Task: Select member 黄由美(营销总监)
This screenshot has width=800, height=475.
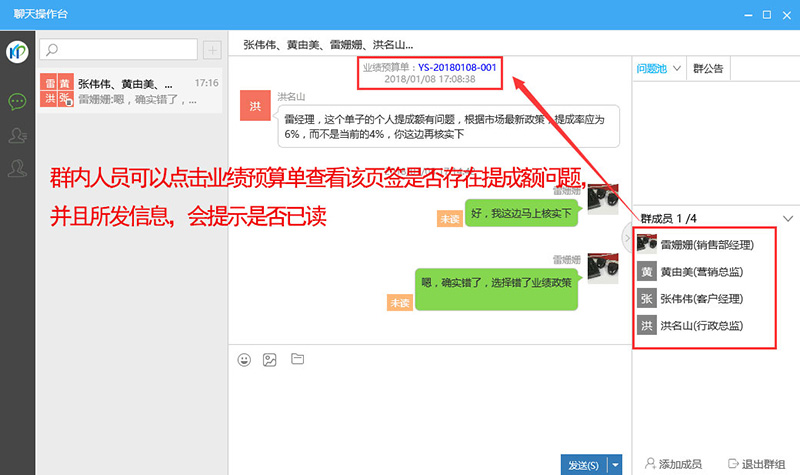Action: tap(704, 271)
